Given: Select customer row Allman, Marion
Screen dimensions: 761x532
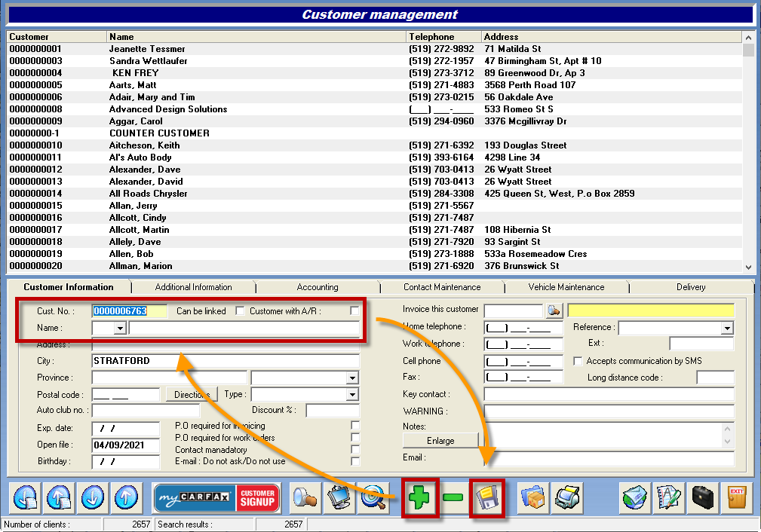Looking at the screenshot, I should (374, 266).
